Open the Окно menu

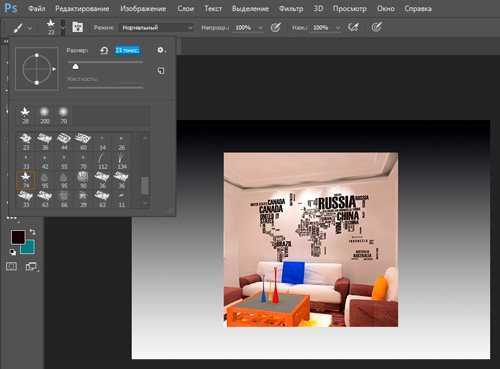pos(386,9)
